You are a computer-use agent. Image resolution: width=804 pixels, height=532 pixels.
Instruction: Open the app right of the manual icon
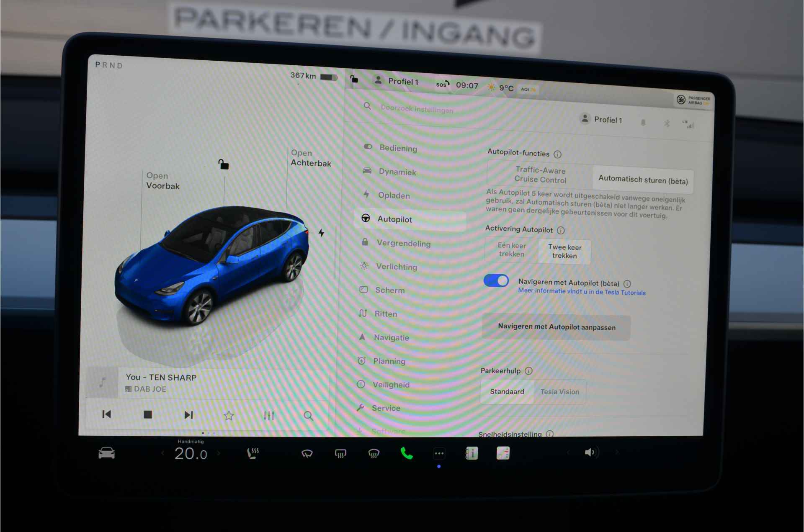pos(503,453)
